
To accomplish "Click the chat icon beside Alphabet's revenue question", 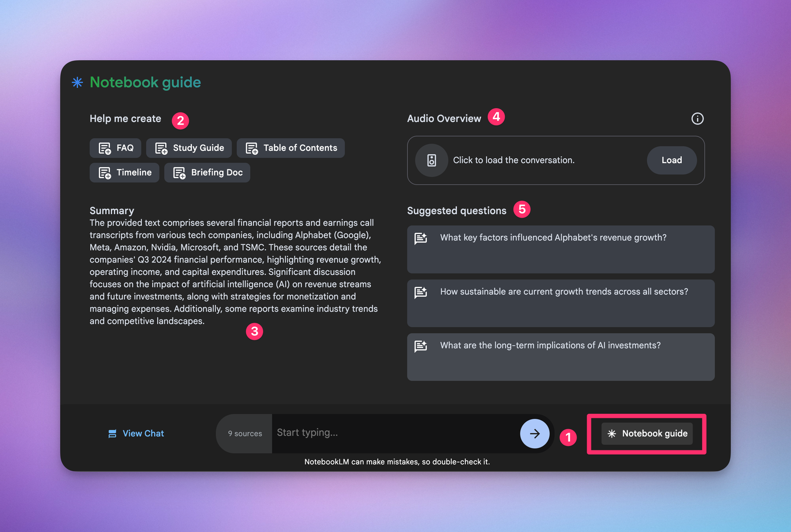I will click(421, 238).
